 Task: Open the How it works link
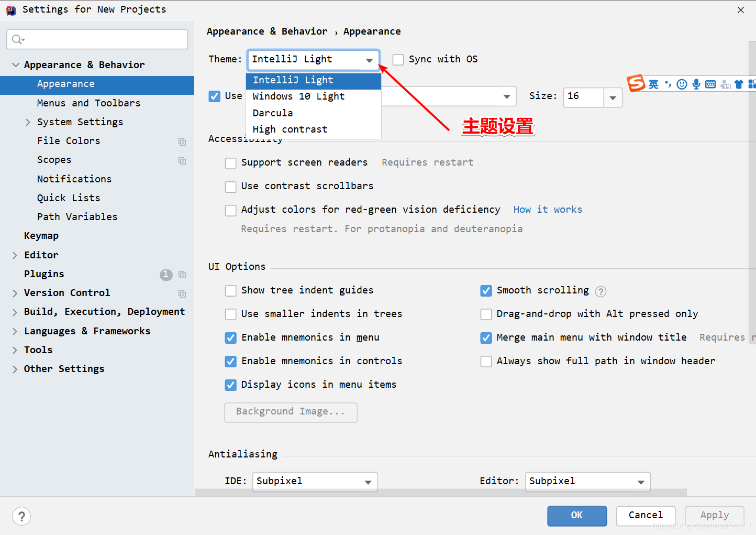pyautogui.click(x=548, y=210)
